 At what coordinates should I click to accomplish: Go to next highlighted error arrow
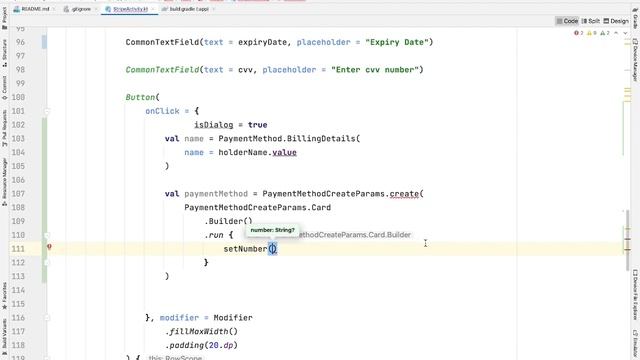pyautogui.click(x=625, y=33)
